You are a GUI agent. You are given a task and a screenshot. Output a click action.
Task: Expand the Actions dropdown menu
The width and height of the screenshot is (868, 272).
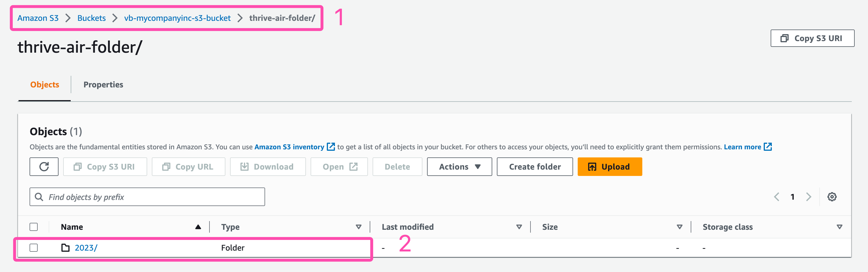(x=459, y=167)
